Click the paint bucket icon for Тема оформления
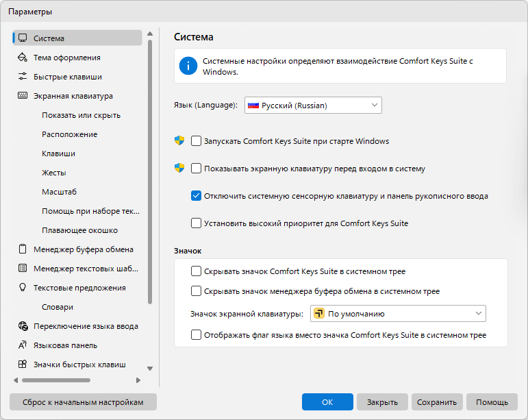Image resolution: width=528 pixels, height=420 pixels. (x=23, y=58)
